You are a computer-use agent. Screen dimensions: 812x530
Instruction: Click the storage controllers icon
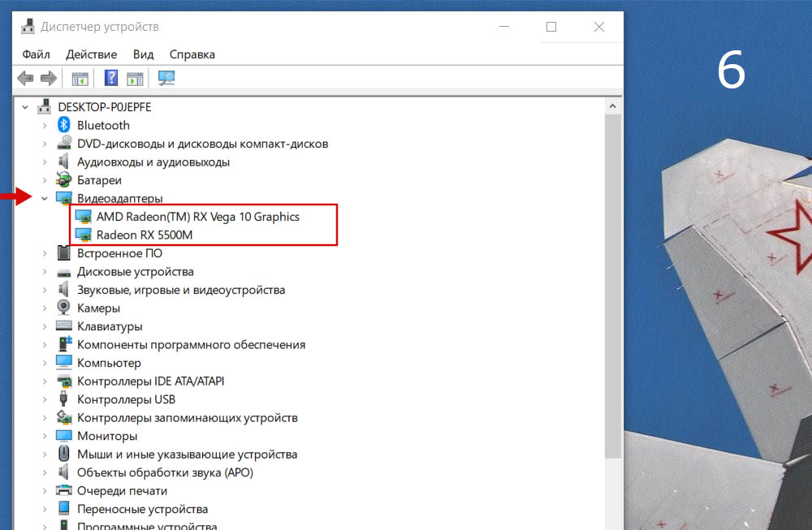64,416
